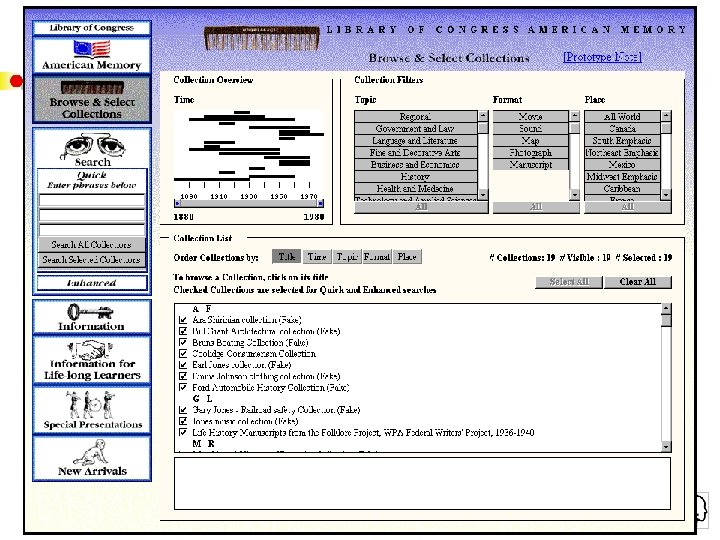The image size is (720, 540).
Task: Select the History topic filter
Action: click(416, 176)
